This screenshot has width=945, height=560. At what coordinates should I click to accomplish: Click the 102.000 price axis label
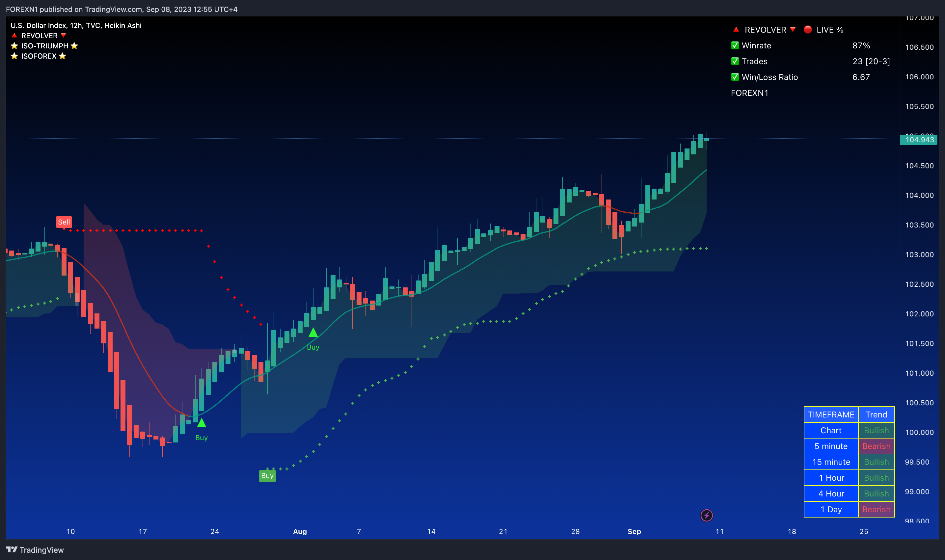pyautogui.click(x=919, y=314)
